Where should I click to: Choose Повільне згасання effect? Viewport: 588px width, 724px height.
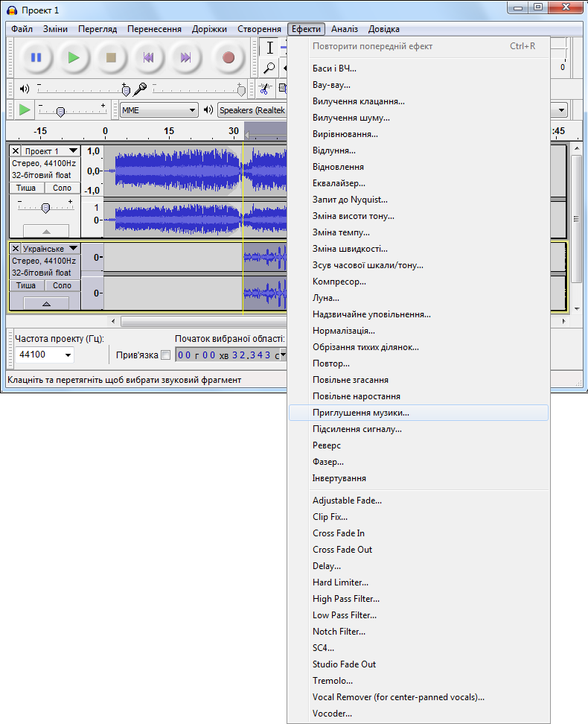[418, 380]
